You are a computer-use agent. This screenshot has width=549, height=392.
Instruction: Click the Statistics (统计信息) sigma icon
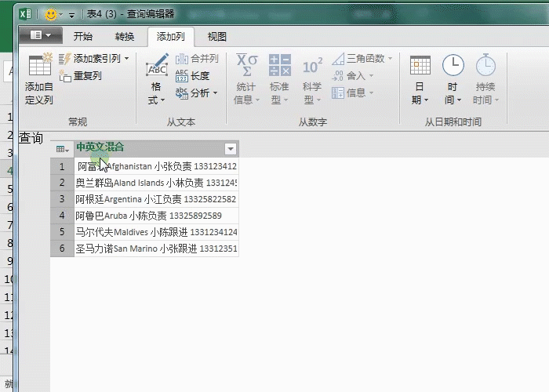tap(247, 66)
